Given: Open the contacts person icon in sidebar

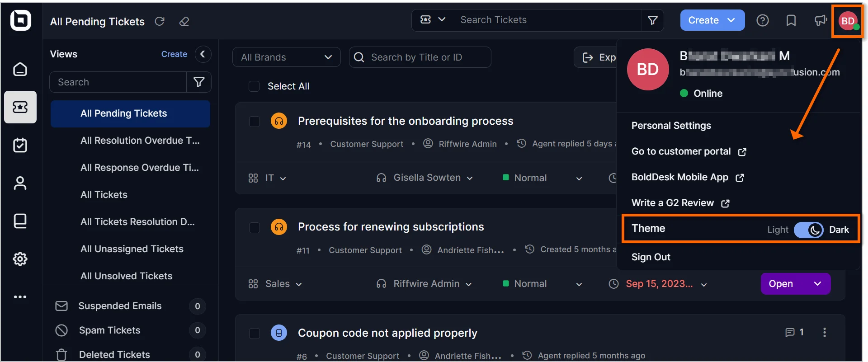Looking at the screenshot, I should (x=20, y=183).
